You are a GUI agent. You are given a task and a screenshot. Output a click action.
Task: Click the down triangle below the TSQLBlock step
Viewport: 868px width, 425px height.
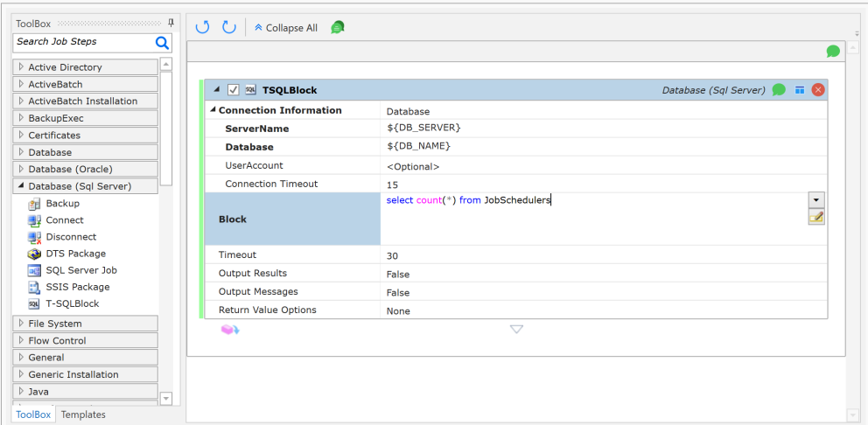coord(516,330)
